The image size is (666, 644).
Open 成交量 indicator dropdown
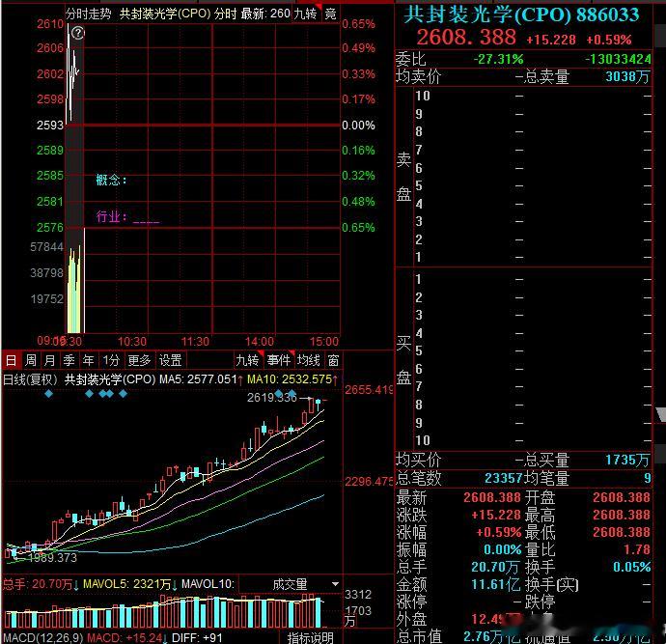pos(291,584)
